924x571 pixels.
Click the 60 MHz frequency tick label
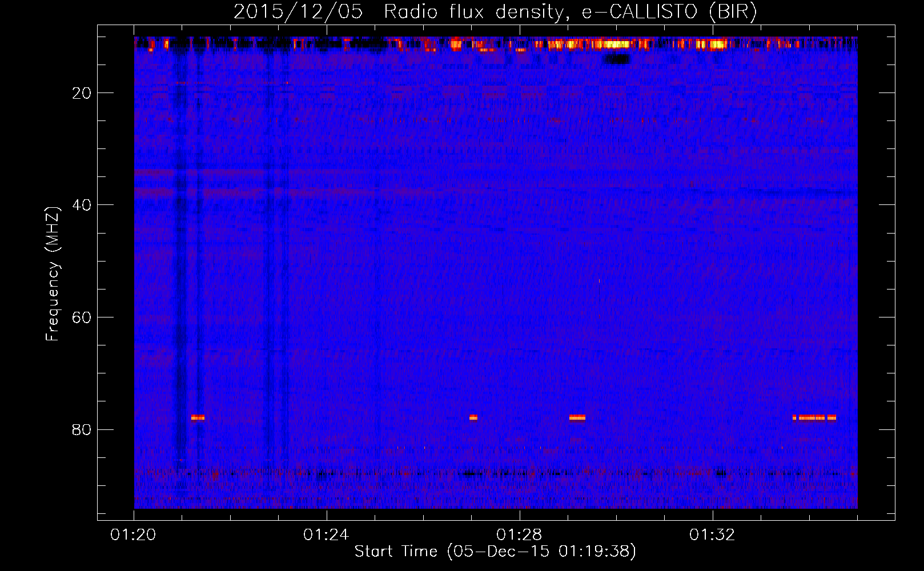[x=82, y=317]
